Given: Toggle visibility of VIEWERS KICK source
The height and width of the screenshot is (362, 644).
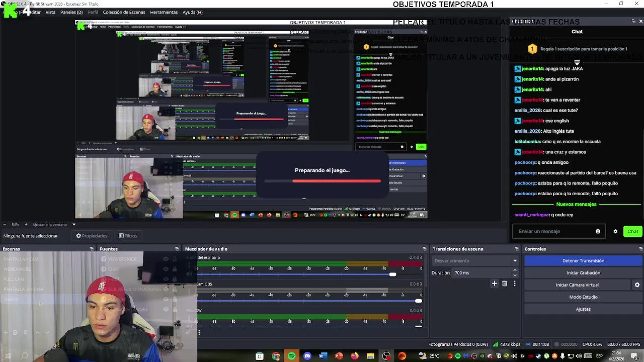Looking at the screenshot, I should (x=166, y=259).
